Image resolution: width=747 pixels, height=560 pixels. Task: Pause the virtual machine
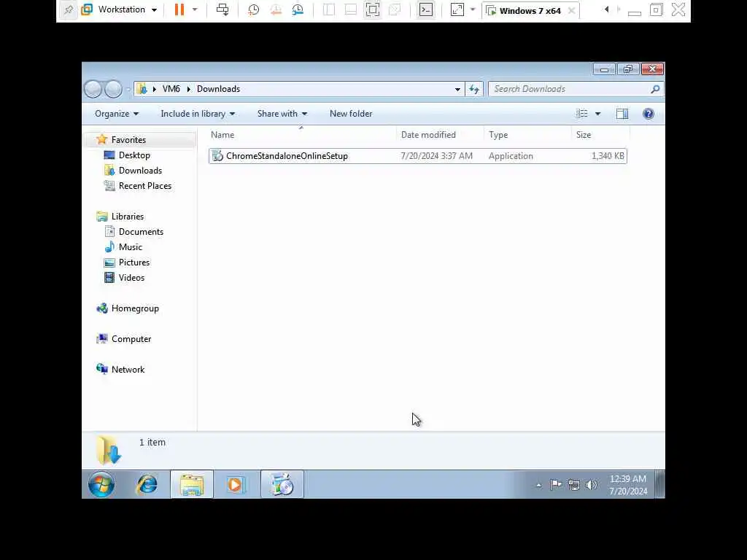pos(179,9)
